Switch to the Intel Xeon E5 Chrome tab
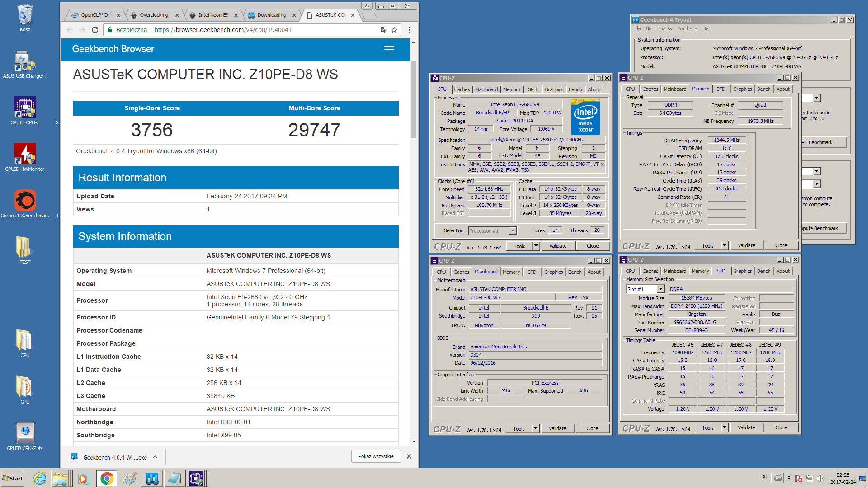The image size is (868, 488). point(213,15)
